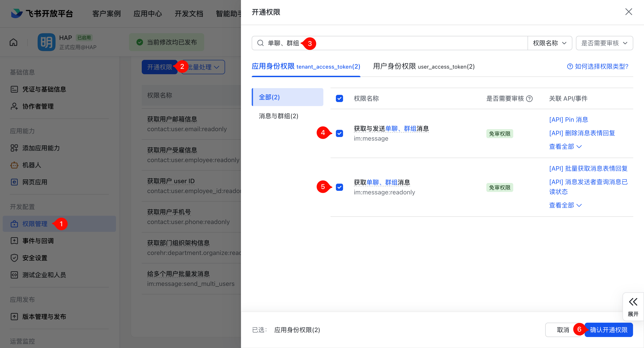This screenshot has width=644, height=348.
Task: Open the [API] 删除消息表情回复 link
Action: tap(582, 133)
